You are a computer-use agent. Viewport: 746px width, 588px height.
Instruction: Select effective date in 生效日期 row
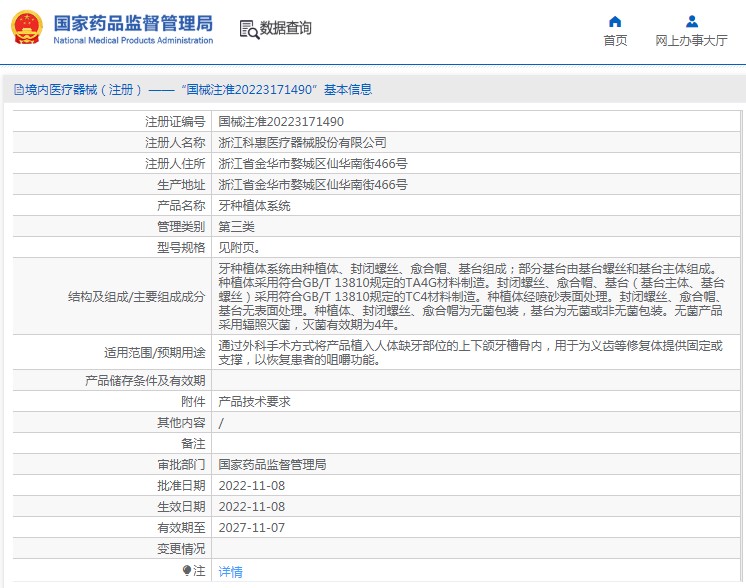(x=252, y=507)
